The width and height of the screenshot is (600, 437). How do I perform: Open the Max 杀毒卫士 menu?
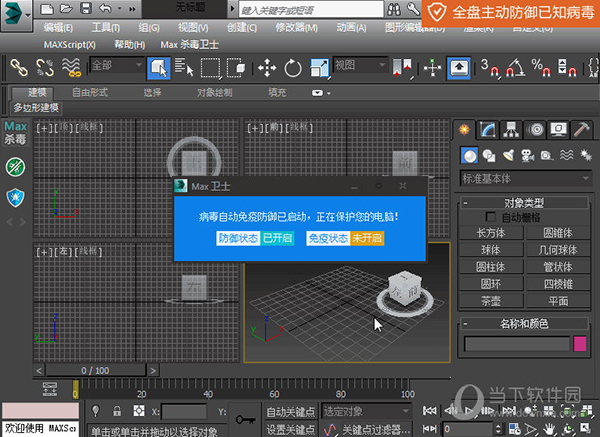(x=189, y=45)
